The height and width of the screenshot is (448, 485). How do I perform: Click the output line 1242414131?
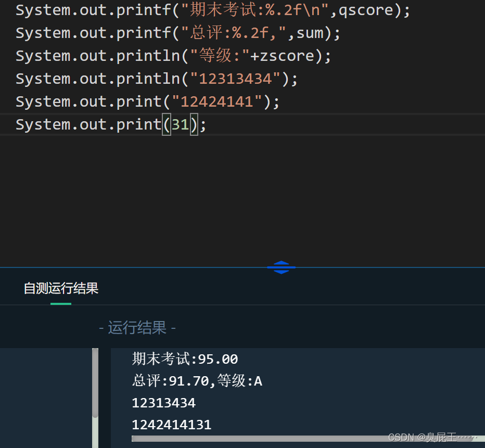171,425
